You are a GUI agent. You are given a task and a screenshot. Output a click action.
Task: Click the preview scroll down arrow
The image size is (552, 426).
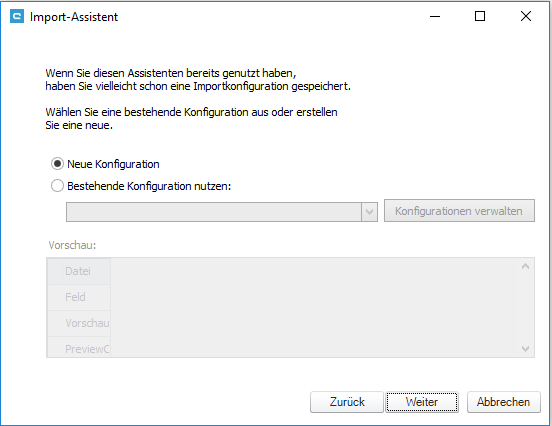(x=525, y=349)
